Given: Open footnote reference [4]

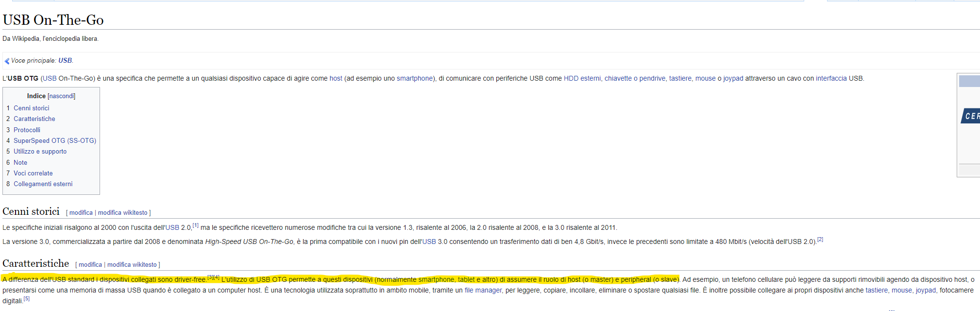Looking at the screenshot, I should click(x=217, y=277).
